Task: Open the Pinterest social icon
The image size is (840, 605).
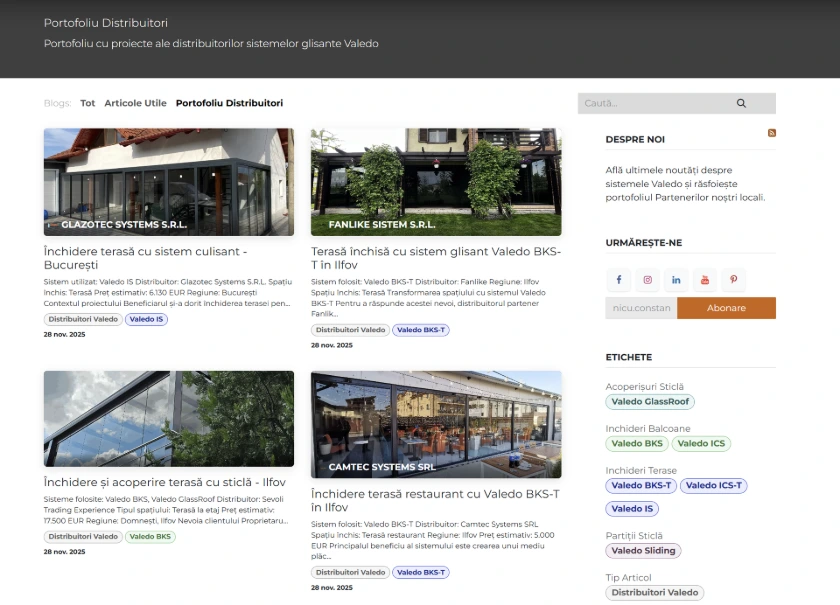Action: click(733, 280)
